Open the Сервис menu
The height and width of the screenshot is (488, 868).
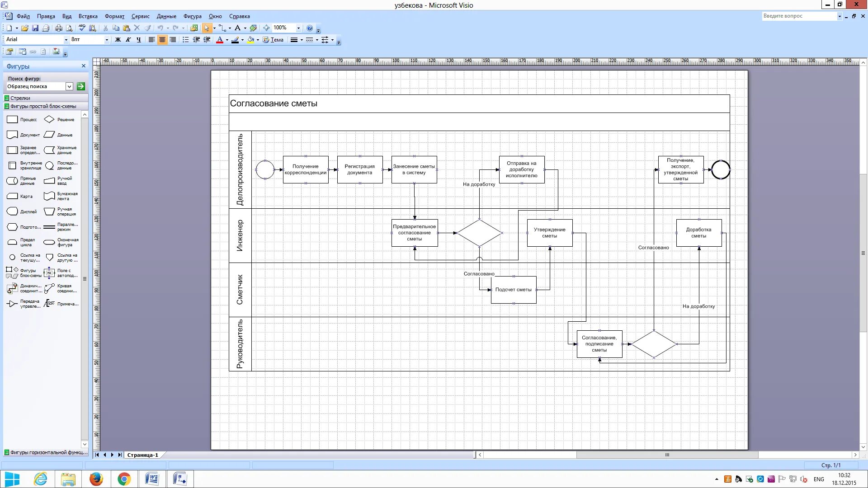click(140, 16)
